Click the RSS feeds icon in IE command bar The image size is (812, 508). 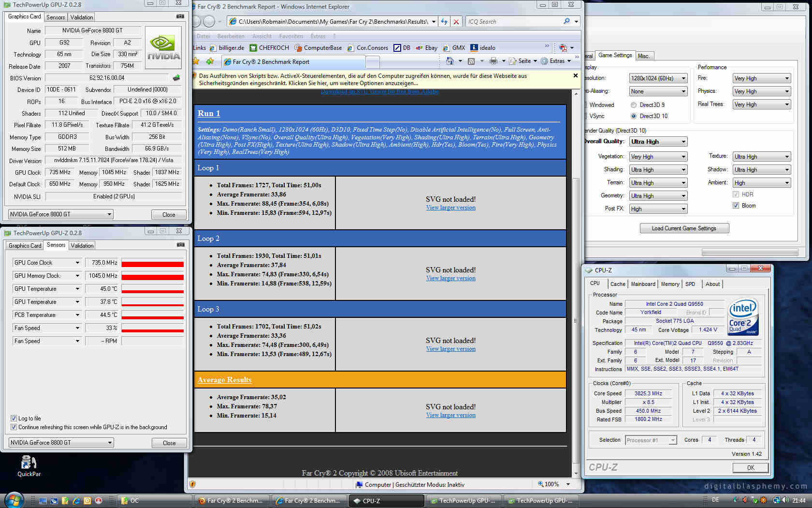471,61
